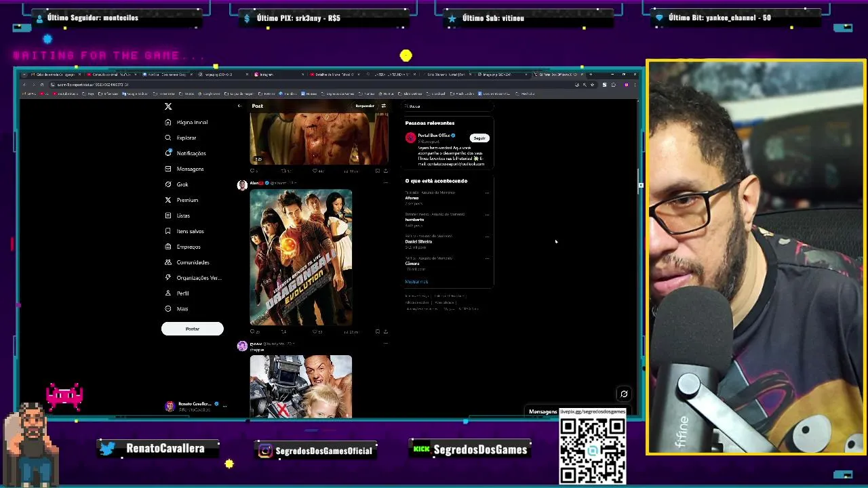
Task: Click the X logo in the sidebar
Action: (168, 106)
